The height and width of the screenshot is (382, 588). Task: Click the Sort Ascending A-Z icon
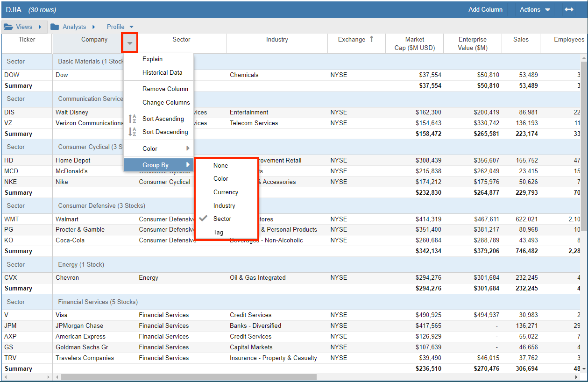133,119
